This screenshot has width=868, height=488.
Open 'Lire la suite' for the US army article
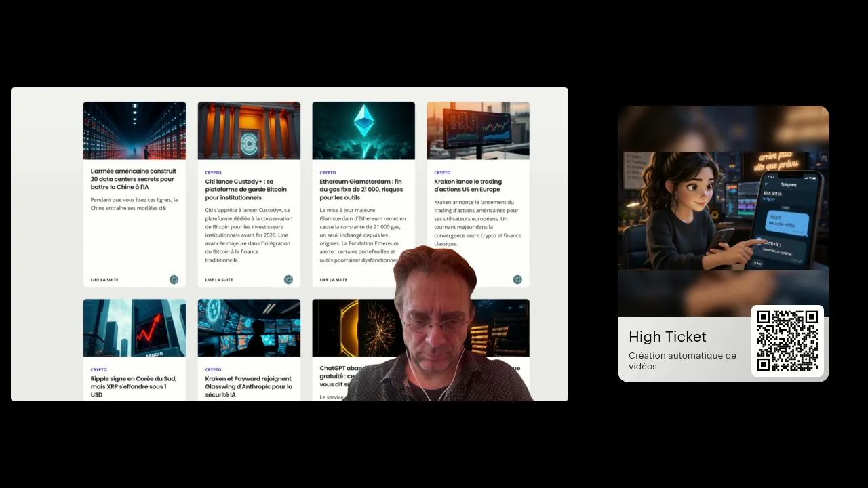click(x=104, y=280)
